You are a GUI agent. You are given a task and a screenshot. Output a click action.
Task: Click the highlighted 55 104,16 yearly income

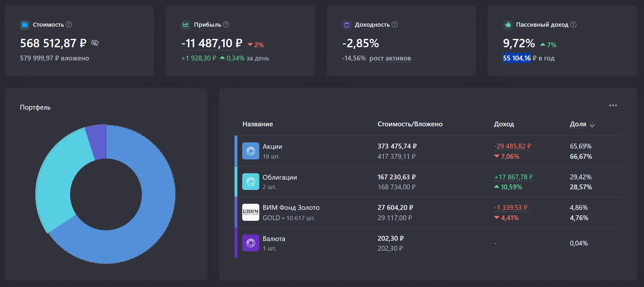(x=517, y=58)
